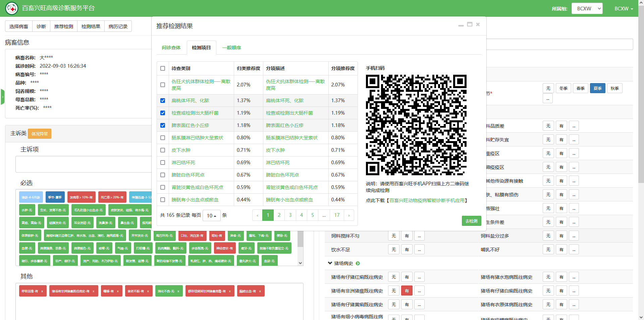644x320 pixels.
Task: Select 夏季 season button
Action: [597, 88]
